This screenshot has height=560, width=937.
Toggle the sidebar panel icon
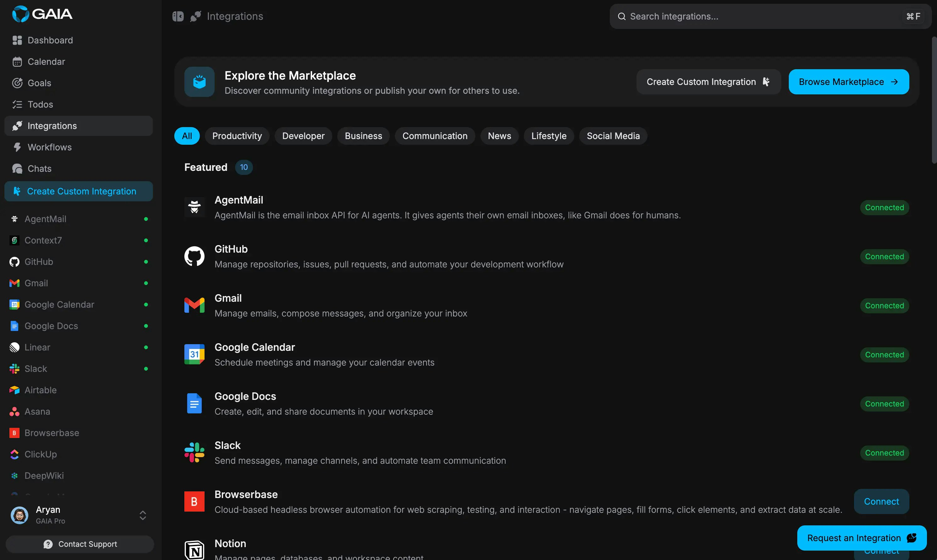click(178, 16)
